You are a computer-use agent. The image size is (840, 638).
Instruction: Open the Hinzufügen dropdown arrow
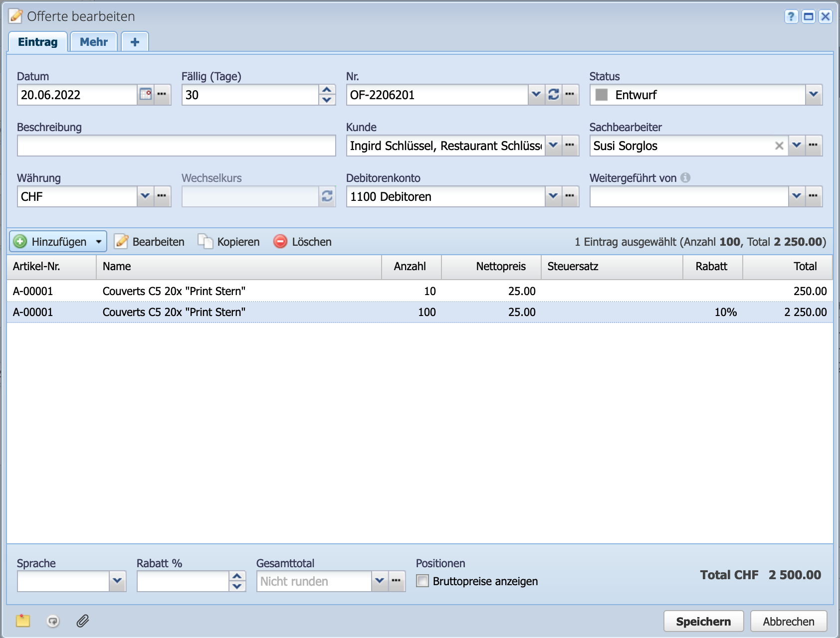pos(99,242)
